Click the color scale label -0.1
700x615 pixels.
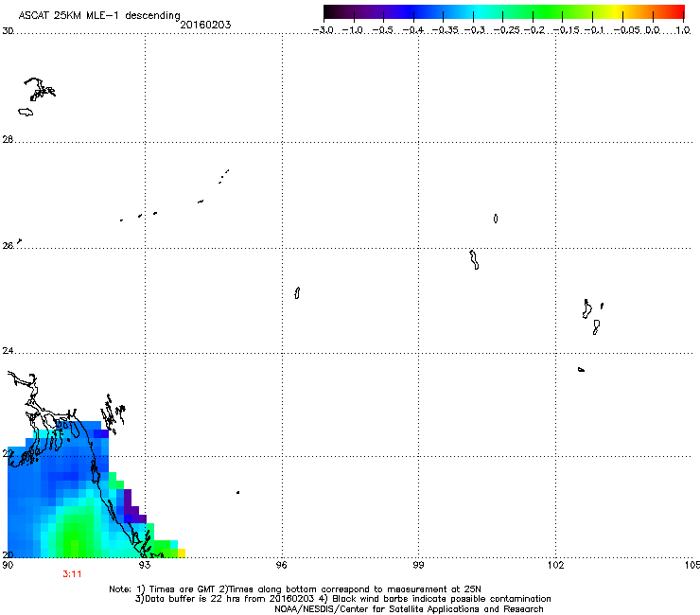(594, 30)
